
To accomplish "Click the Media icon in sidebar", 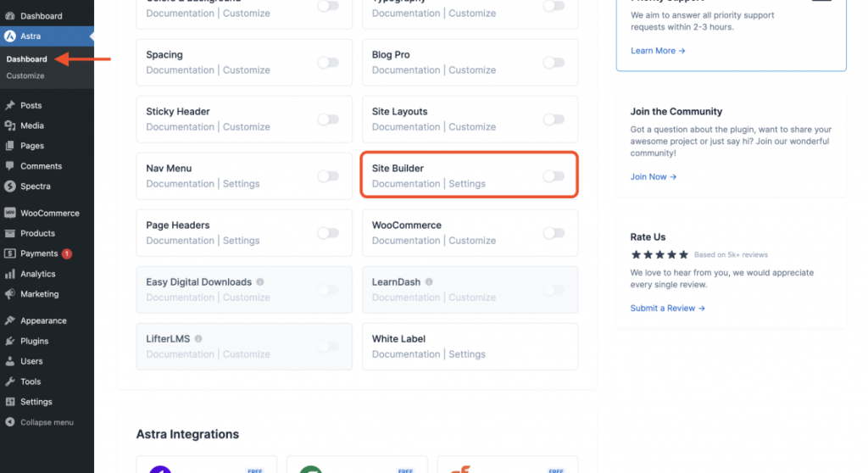I will point(10,125).
